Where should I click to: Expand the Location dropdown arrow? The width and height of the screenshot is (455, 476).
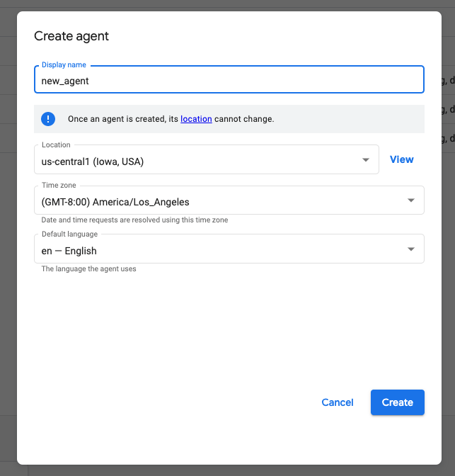point(366,159)
